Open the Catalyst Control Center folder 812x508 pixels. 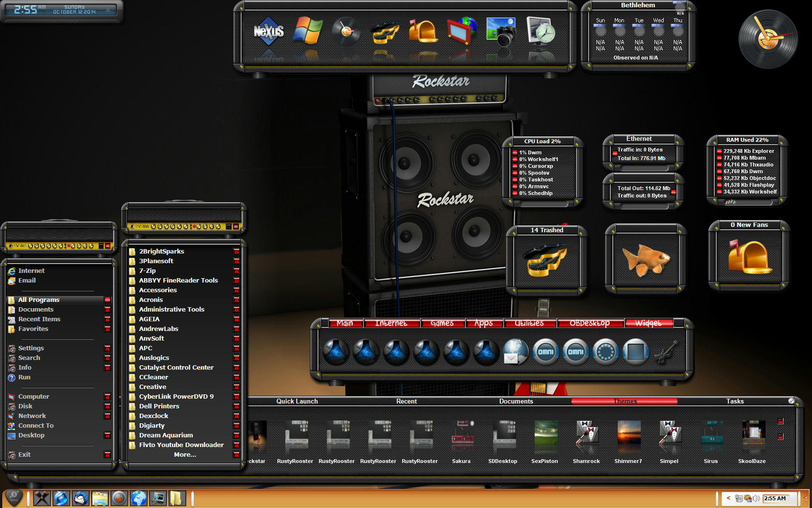click(x=176, y=368)
